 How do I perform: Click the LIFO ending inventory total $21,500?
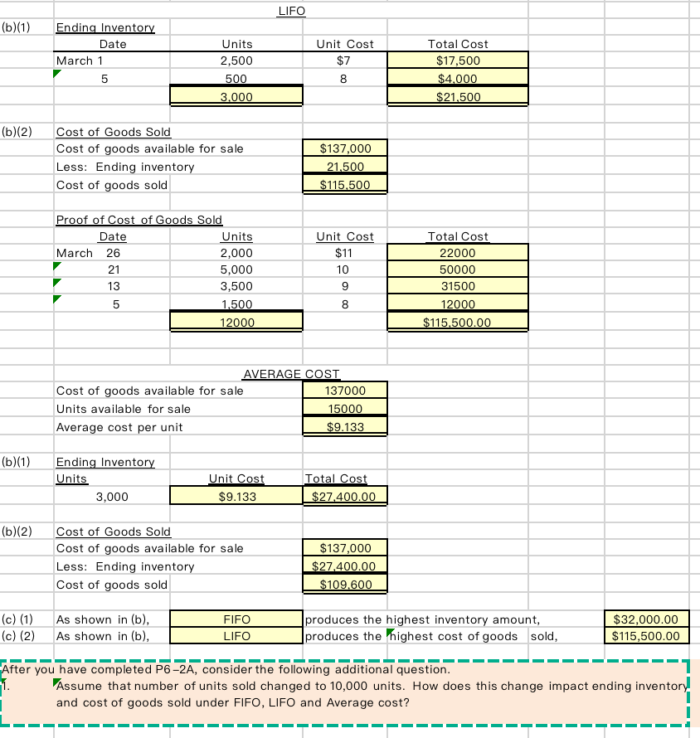tap(458, 96)
